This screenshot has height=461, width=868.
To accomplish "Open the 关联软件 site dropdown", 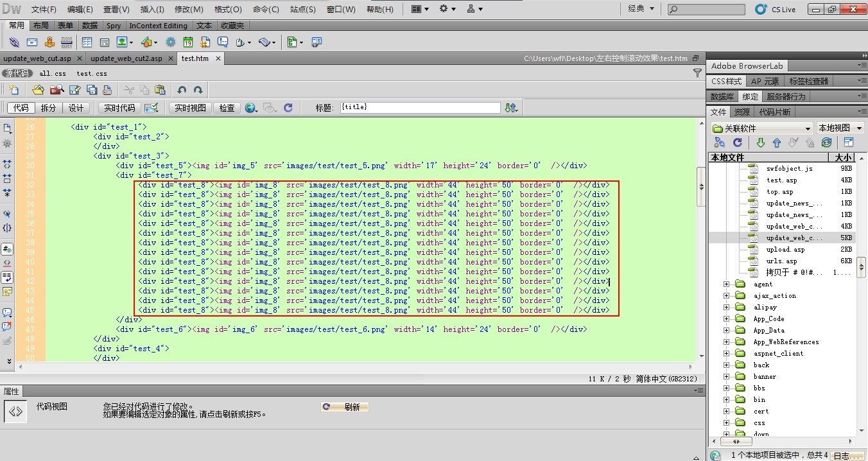I will point(761,128).
